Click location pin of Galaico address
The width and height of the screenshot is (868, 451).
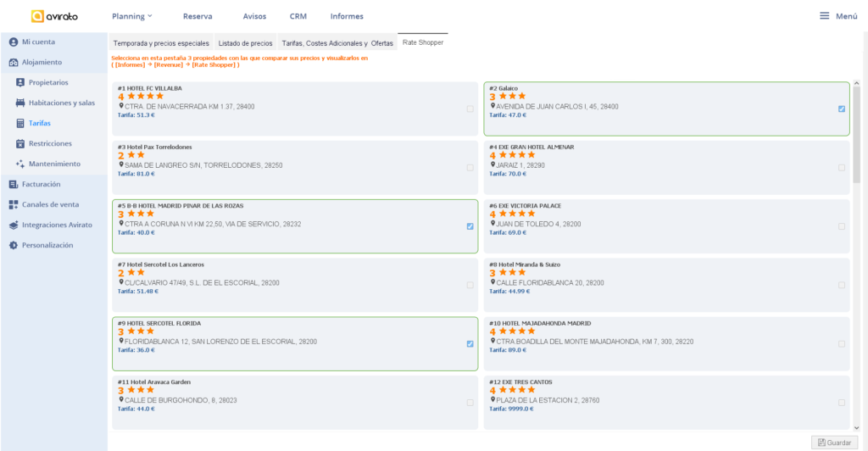492,106
